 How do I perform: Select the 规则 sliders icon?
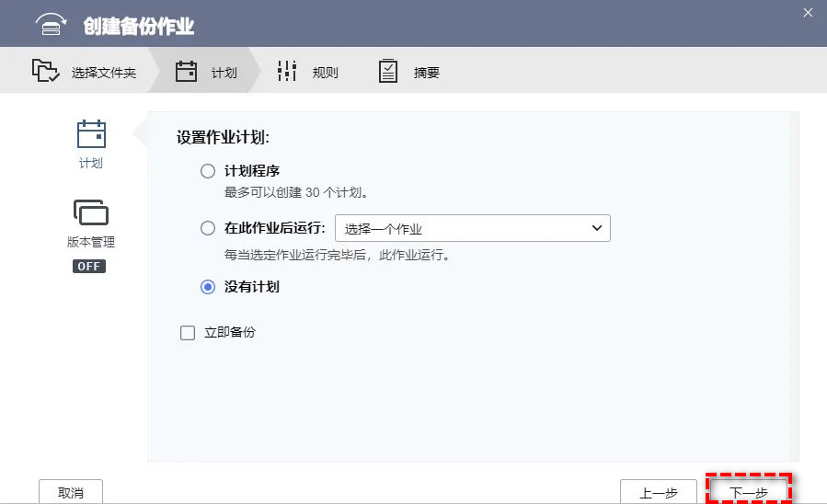click(287, 72)
